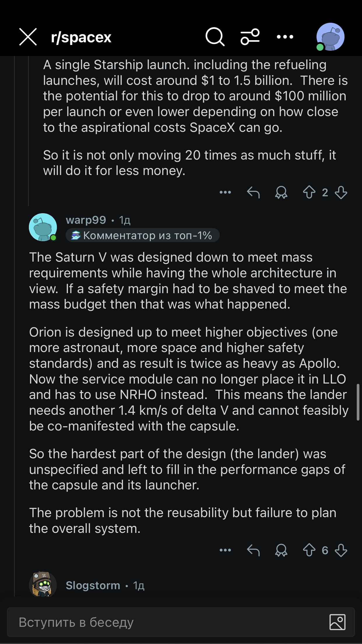
Task: Reply to the Starship launch cost comment
Action: tap(253, 192)
